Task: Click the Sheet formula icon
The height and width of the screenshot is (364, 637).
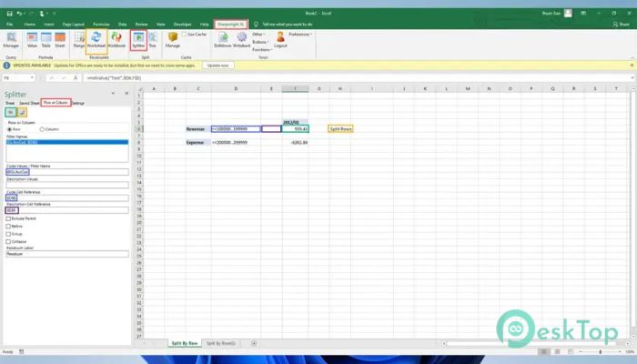Action: click(60, 40)
